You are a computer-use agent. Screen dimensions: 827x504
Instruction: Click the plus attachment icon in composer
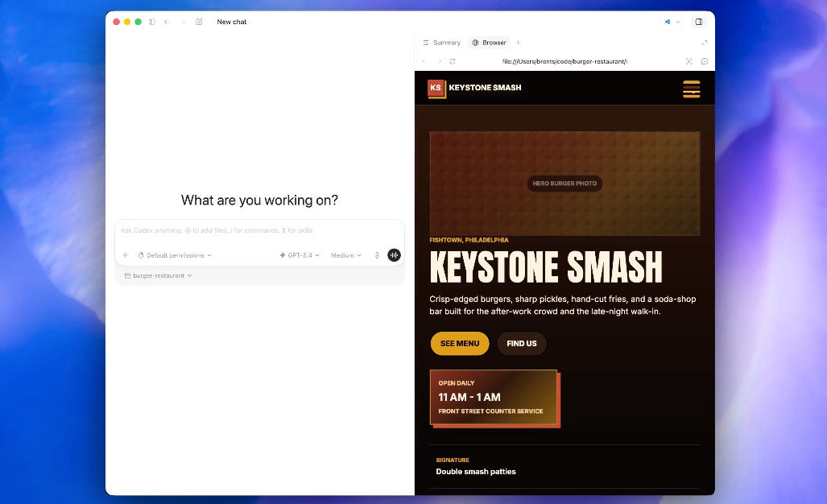[x=126, y=255]
